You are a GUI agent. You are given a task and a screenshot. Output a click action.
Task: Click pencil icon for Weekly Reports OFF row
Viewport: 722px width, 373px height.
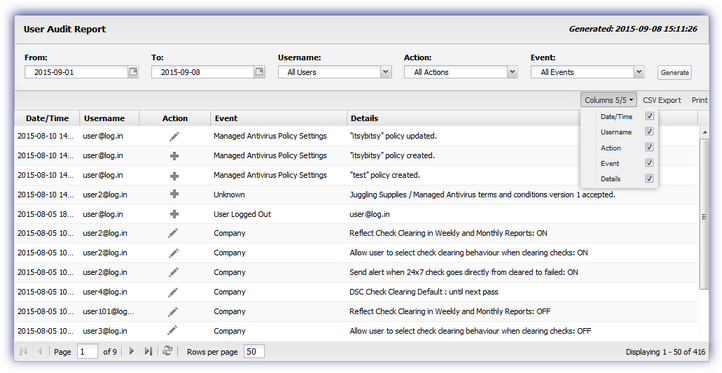[173, 312]
